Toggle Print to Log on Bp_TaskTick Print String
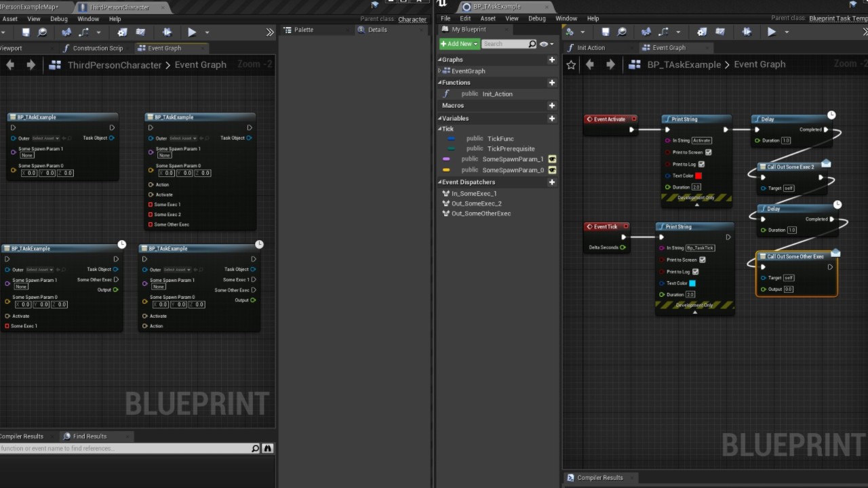This screenshot has height=488, width=868. pos(695,272)
